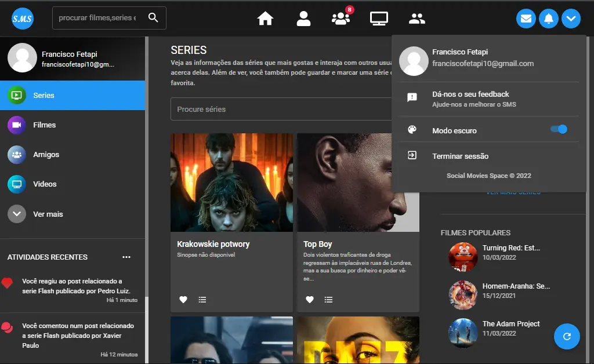Click the purple Filmes camera icon
The width and height of the screenshot is (594, 364).
[x=17, y=125]
